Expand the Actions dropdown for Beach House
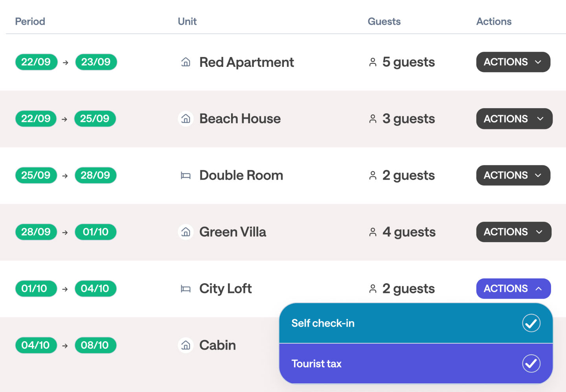566x392 pixels. point(514,119)
